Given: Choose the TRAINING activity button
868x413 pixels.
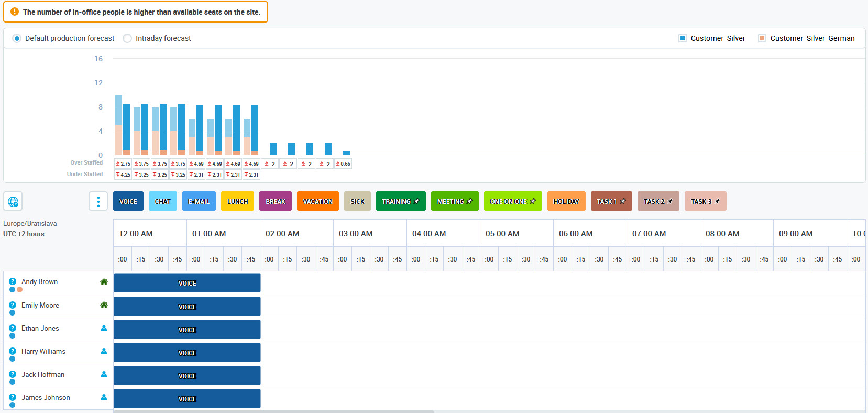Looking at the screenshot, I should (400, 201).
